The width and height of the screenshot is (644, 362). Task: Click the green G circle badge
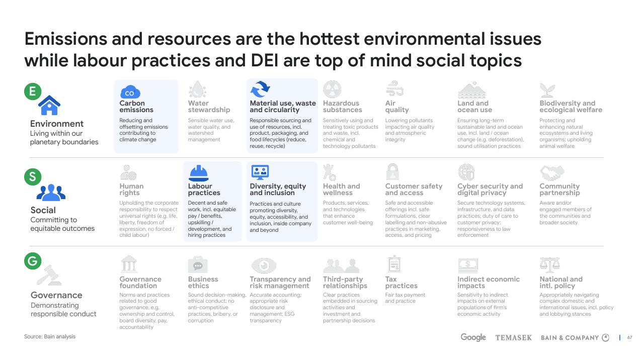[x=33, y=261]
